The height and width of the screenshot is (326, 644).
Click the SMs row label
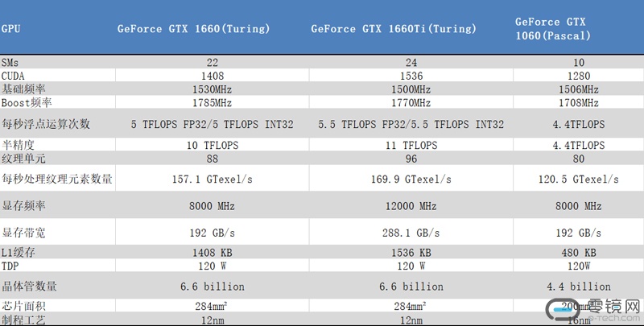10,63
